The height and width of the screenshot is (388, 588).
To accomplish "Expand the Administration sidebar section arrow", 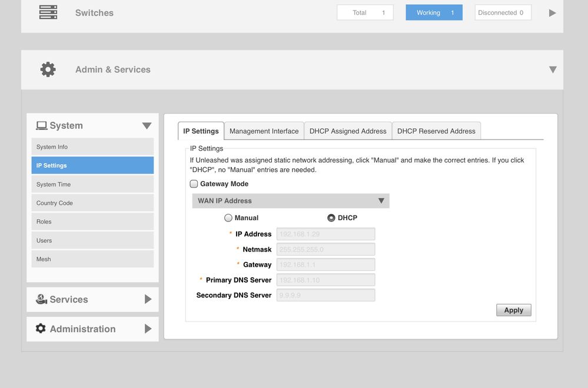I will (x=148, y=329).
